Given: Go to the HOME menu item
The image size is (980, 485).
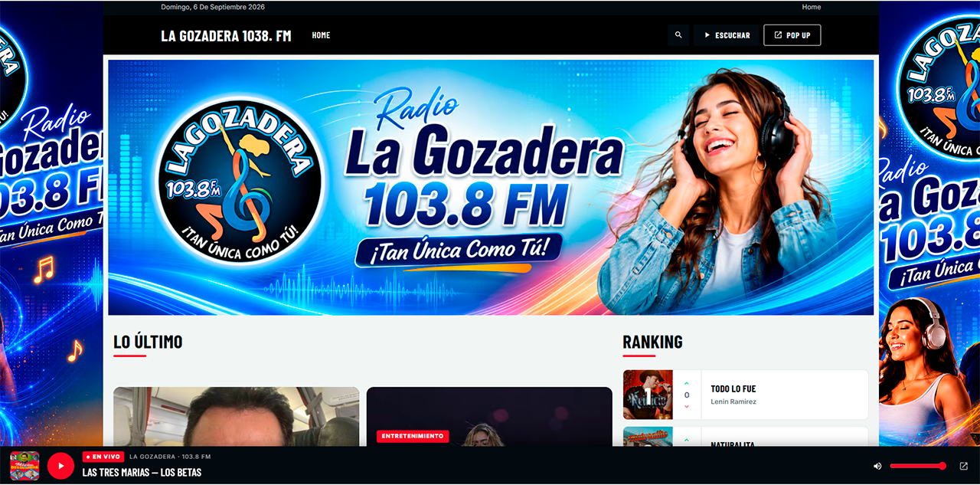Looking at the screenshot, I should (x=321, y=35).
